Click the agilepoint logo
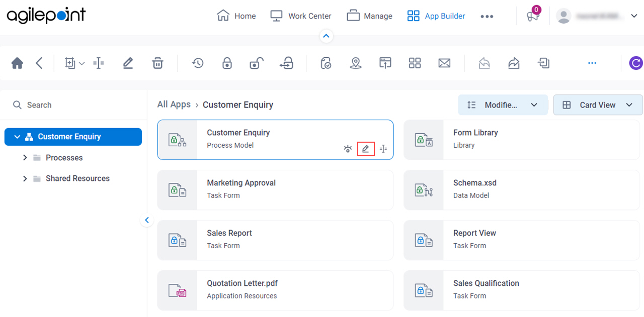Image resolution: width=644 pixels, height=317 pixels. [x=46, y=16]
